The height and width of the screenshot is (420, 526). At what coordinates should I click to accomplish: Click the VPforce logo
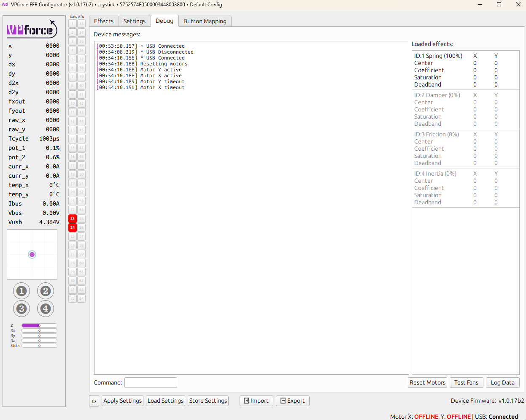(x=32, y=29)
